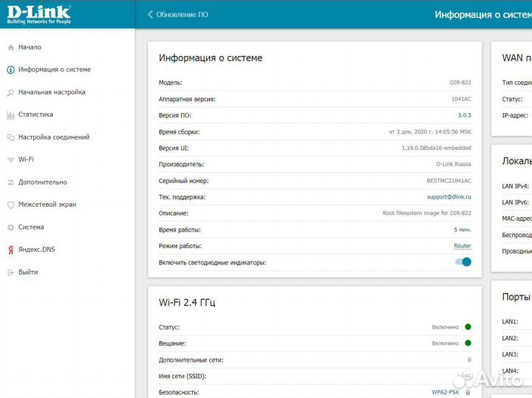The height and width of the screenshot is (398, 532).
Task: Click the shield icon for Межсетевой экран
Action: 10,205
